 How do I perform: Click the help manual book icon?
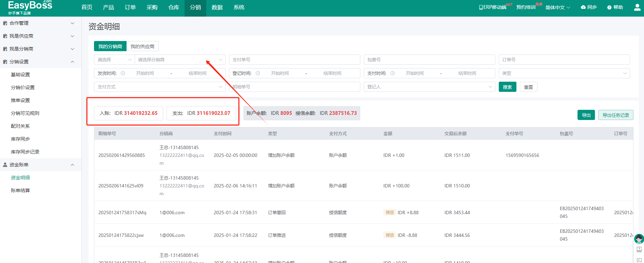639,250
